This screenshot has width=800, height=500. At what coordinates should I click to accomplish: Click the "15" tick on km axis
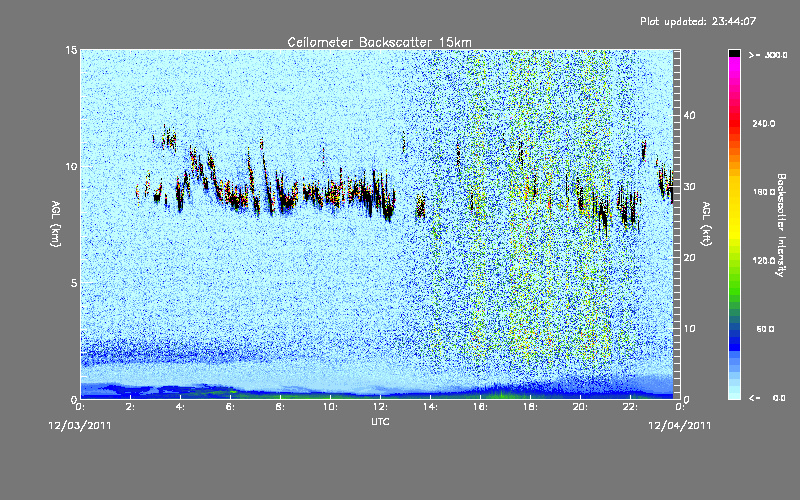pos(71,50)
